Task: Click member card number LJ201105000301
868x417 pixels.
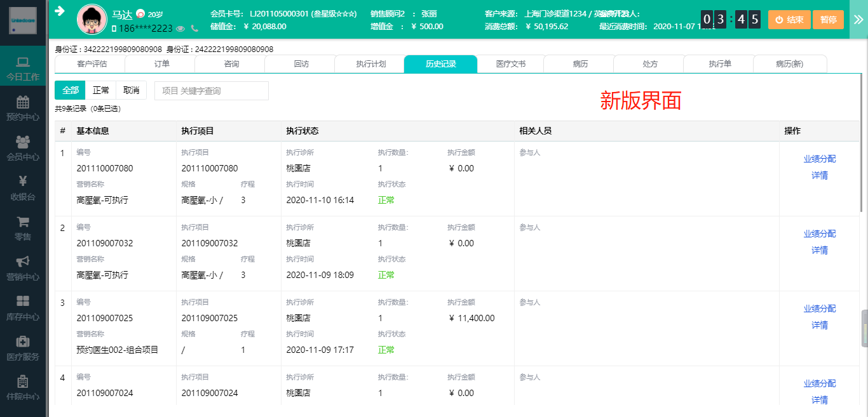Action: [280, 13]
